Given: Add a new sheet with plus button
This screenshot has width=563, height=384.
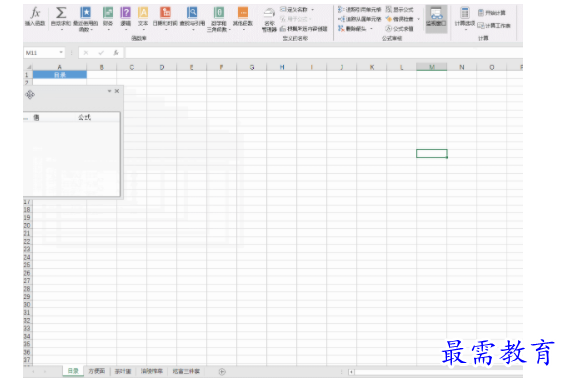Looking at the screenshot, I should point(222,372).
